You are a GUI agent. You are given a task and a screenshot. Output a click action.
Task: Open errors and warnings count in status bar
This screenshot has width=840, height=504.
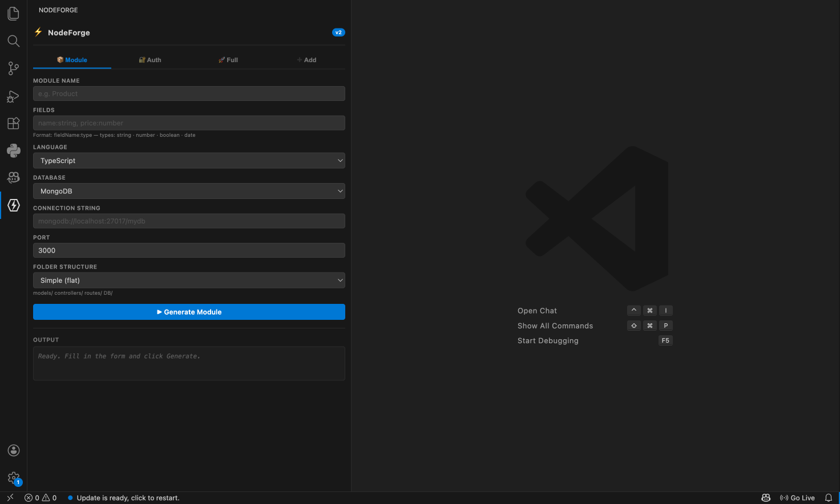click(41, 498)
